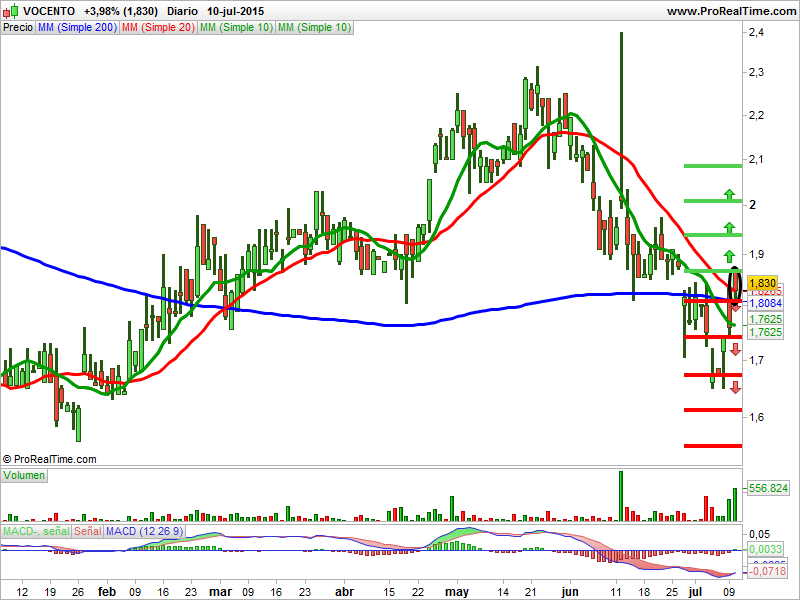Click the jul label on time axis

[x=694, y=592]
